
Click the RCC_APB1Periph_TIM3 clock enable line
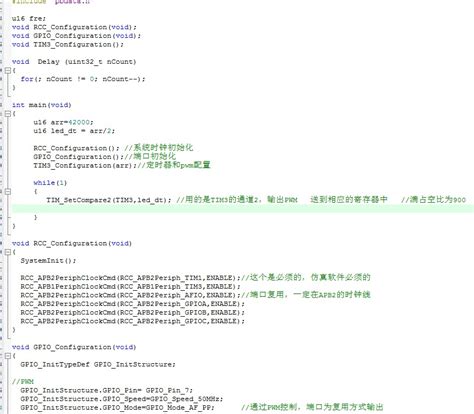pos(130,287)
